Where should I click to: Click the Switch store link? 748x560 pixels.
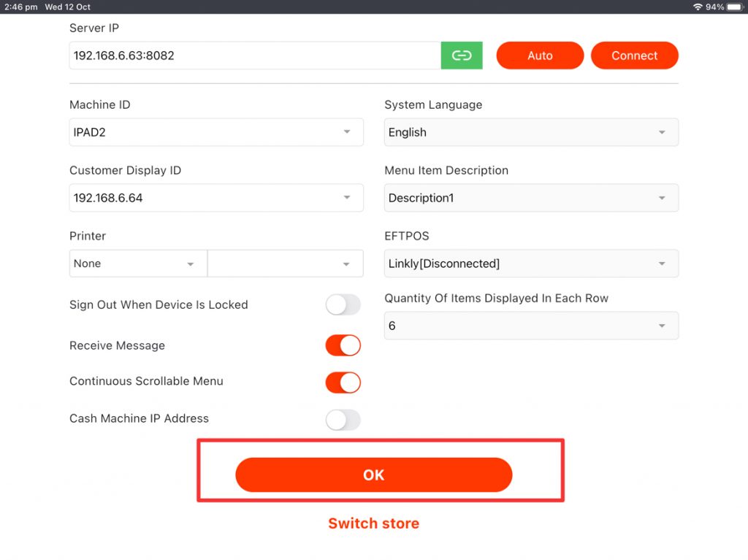pyautogui.click(x=373, y=523)
